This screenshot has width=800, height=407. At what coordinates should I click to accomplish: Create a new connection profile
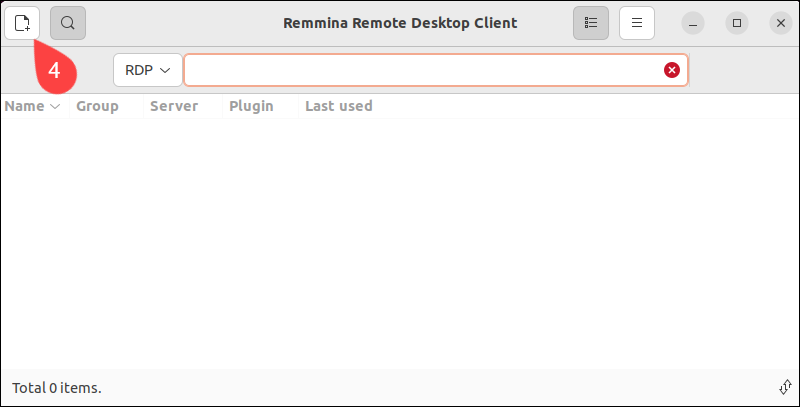click(22, 23)
